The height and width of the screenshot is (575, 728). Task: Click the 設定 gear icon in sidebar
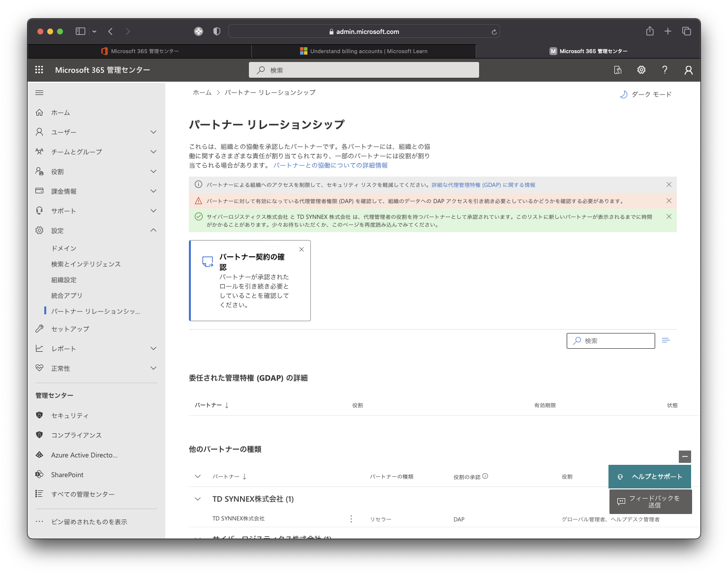click(x=39, y=230)
